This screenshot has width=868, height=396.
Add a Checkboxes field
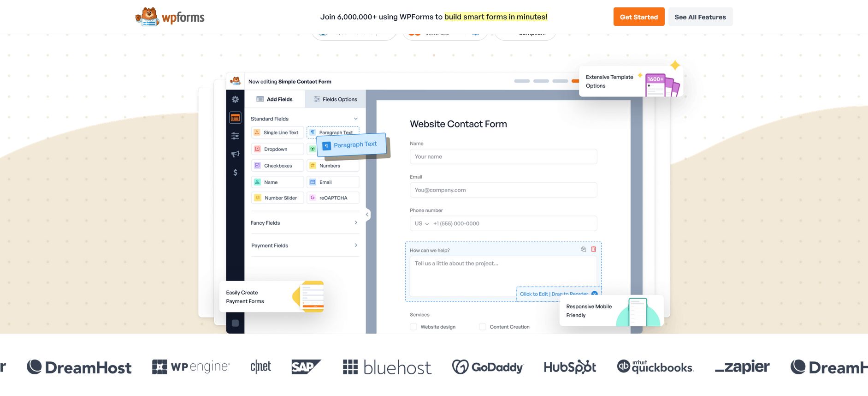click(278, 166)
